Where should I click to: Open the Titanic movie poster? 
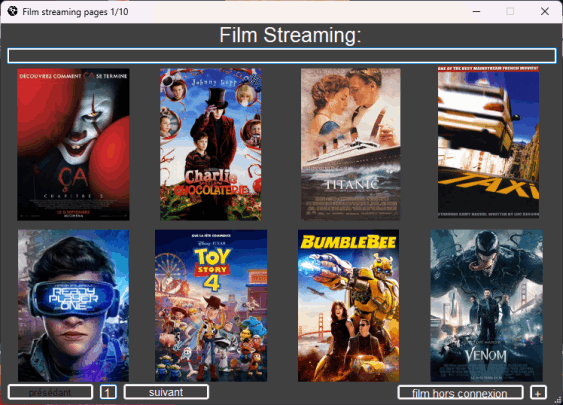click(351, 144)
